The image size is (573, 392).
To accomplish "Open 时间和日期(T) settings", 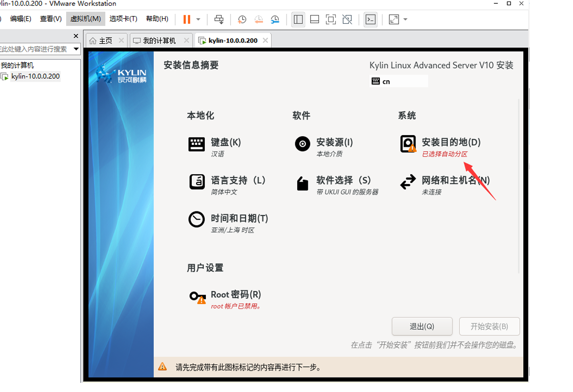I will pyautogui.click(x=229, y=223).
